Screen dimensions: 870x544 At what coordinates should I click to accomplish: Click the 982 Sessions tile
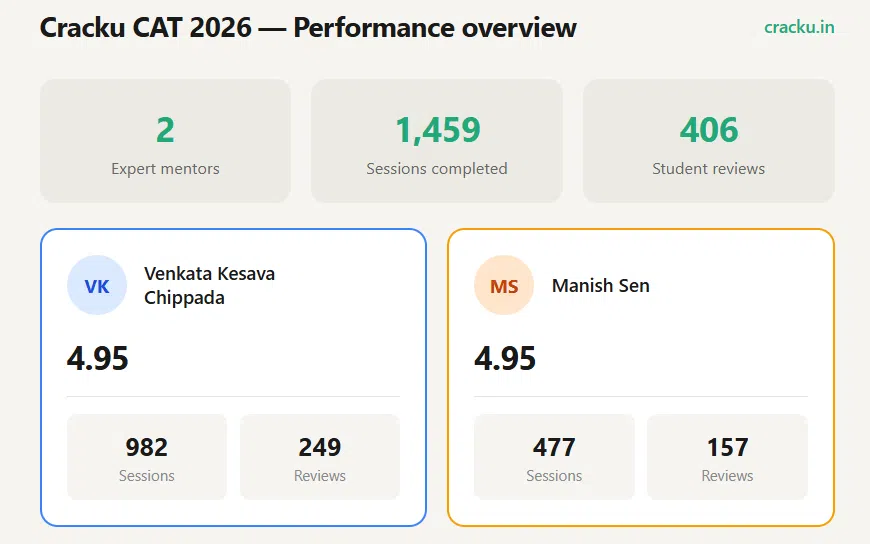coord(147,457)
